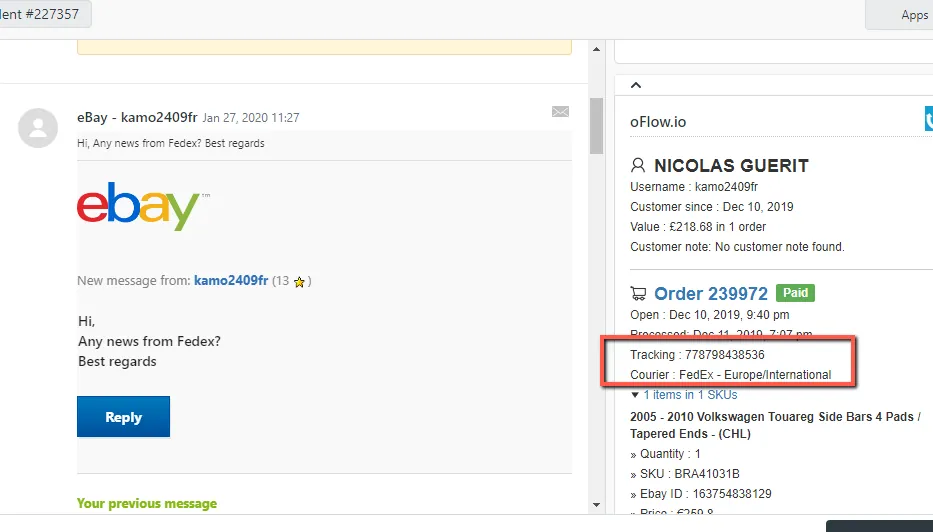Click Customer since : Dec 10, 2019
The image size is (933, 532).
(712, 206)
